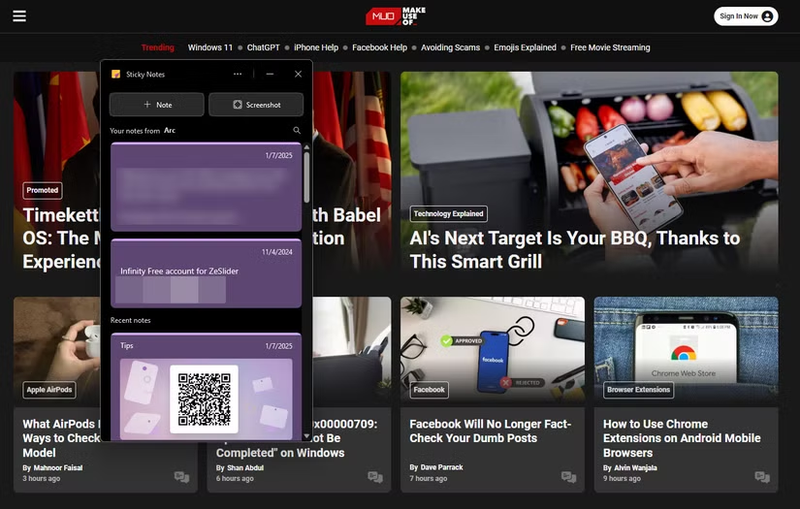Open comments icon on Chrome Extensions article
This screenshot has height=509, width=800.
[762, 478]
